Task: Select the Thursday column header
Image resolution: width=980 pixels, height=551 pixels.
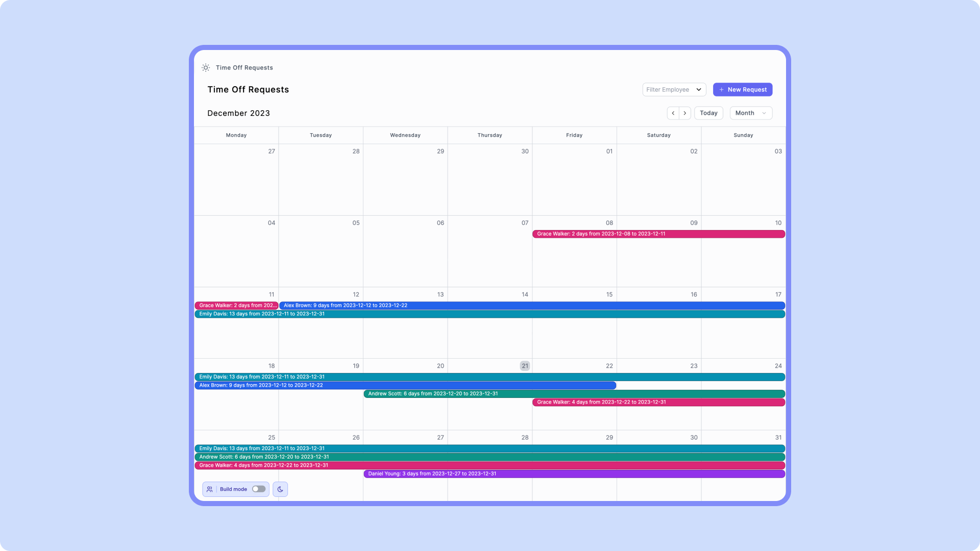Action: pos(489,135)
